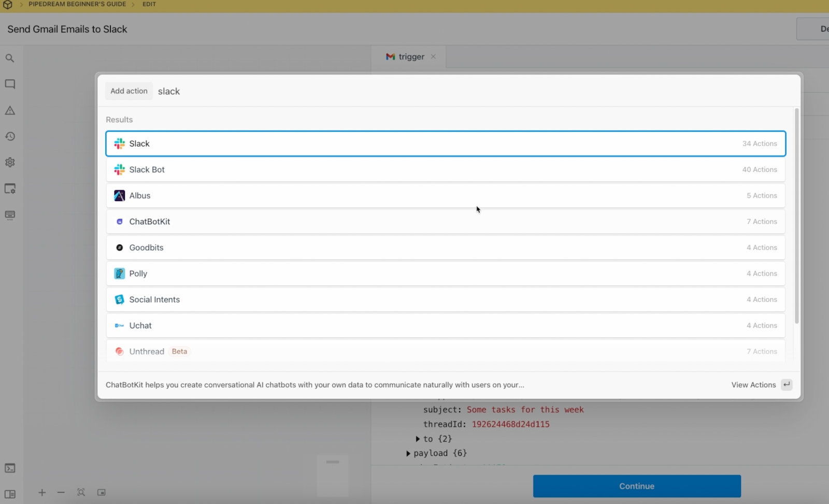Zoom out with the minus icon
This screenshot has width=829, height=504.
tap(61, 493)
